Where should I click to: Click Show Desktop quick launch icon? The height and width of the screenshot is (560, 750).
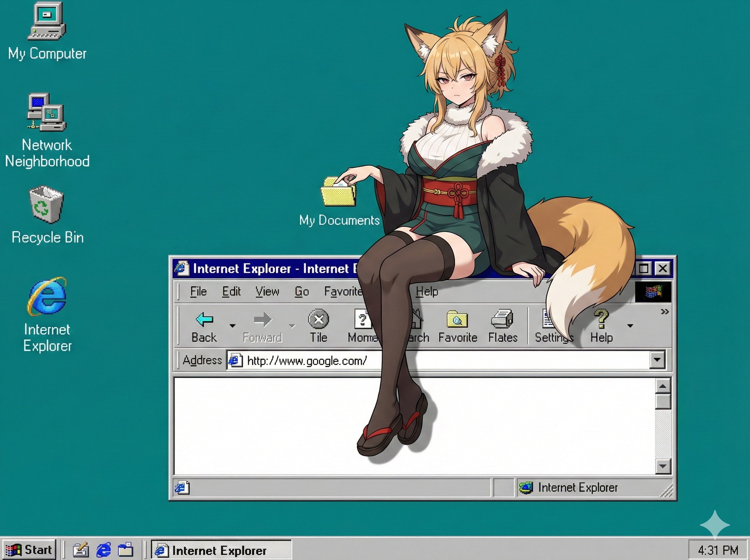point(81,549)
